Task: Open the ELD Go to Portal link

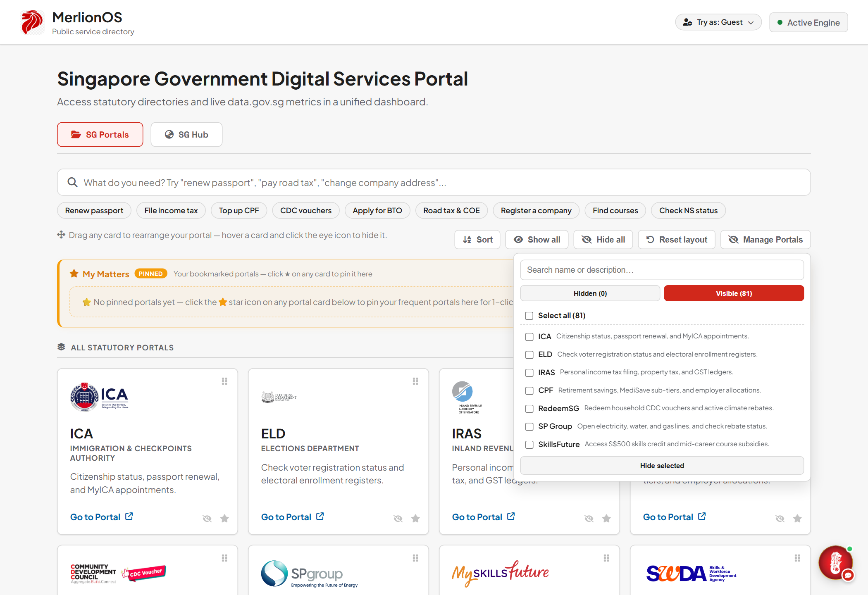Action: pyautogui.click(x=293, y=517)
